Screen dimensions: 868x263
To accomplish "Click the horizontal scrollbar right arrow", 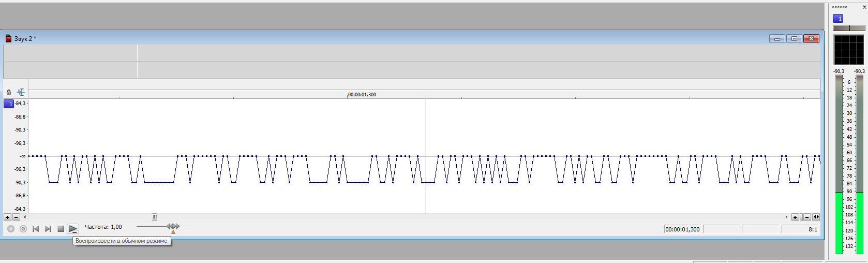I will (786, 217).
